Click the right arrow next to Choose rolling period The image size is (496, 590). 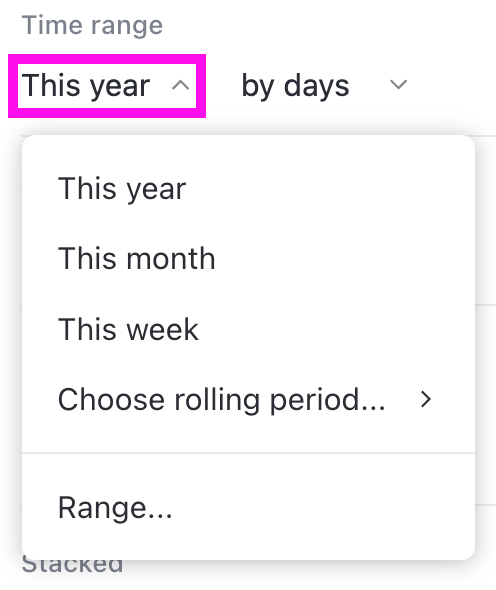(426, 399)
